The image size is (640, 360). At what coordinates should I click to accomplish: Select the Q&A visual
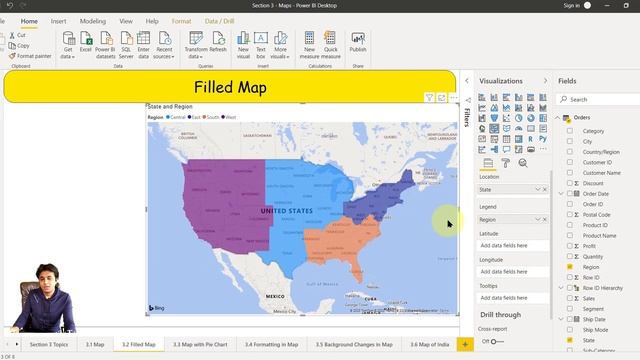(507, 149)
